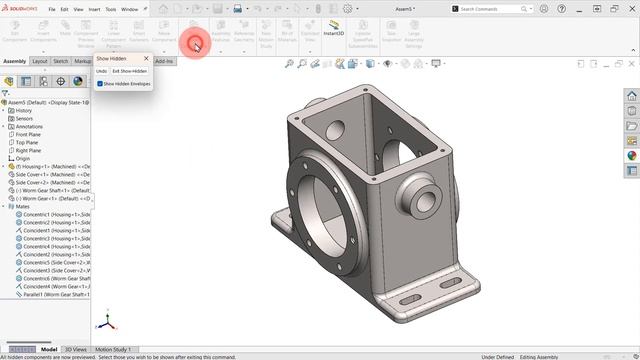Close the Show Hidden dialog
The height and width of the screenshot is (360, 640).
(x=146, y=59)
